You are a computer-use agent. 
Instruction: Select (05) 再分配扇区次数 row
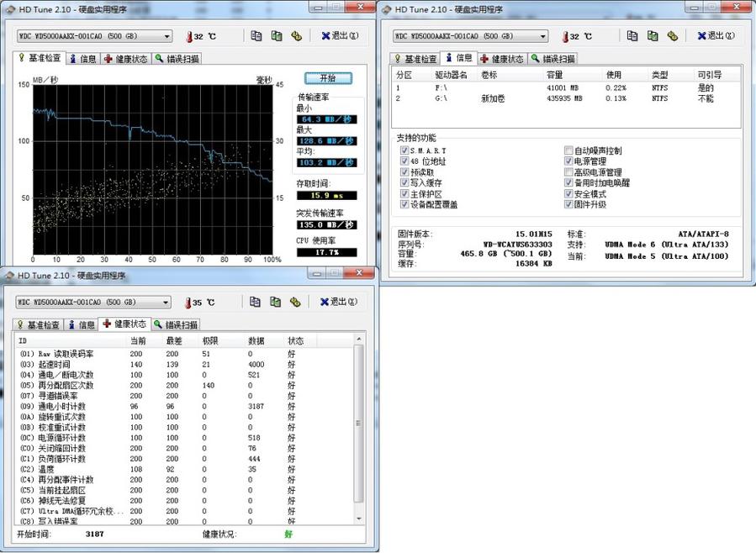click(185, 386)
